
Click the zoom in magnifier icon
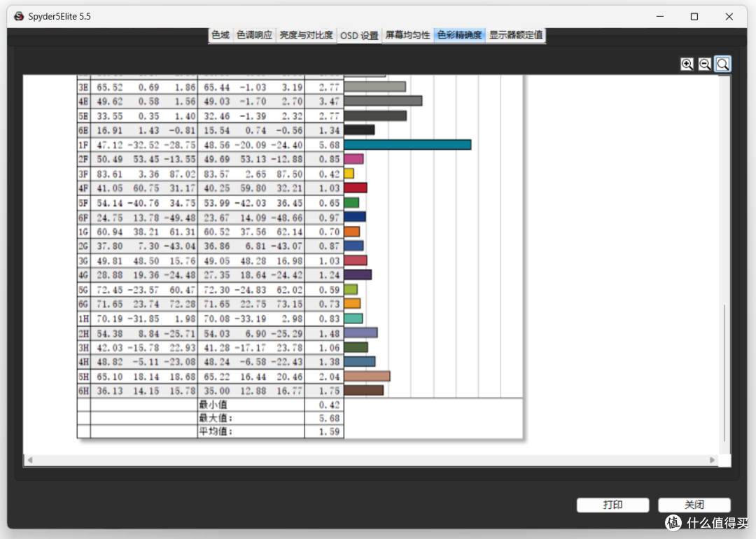pyautogui.click(x=687, y=64)
